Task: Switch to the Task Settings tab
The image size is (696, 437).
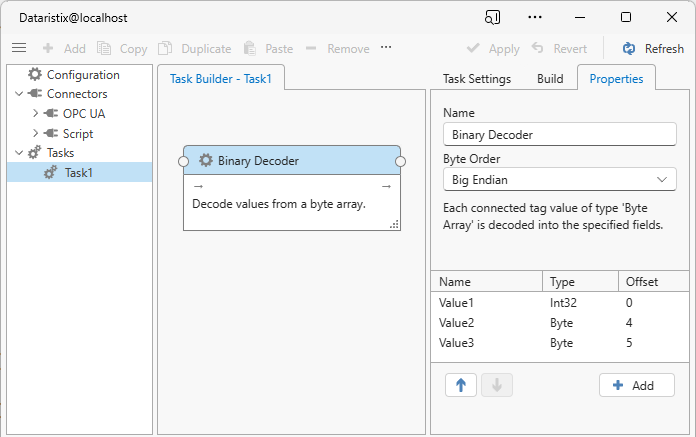Action: (x=477, y=79)
